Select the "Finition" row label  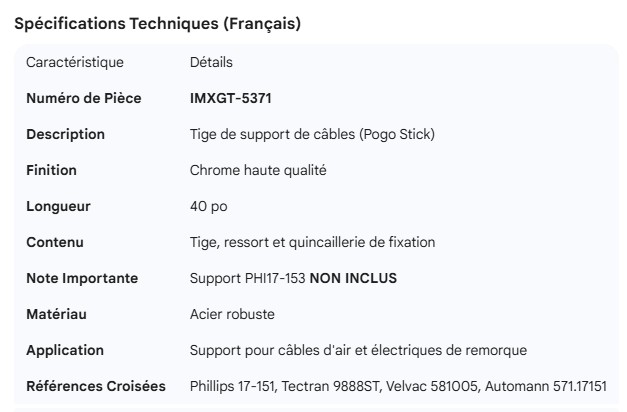point(51,170)
